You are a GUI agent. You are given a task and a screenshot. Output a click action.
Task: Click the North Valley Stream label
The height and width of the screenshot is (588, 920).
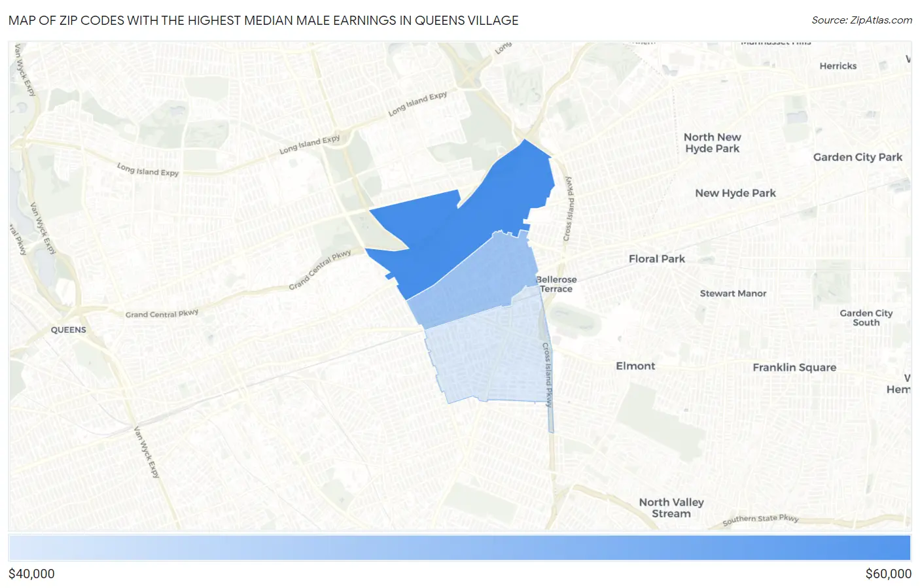(x=671, y=508)
